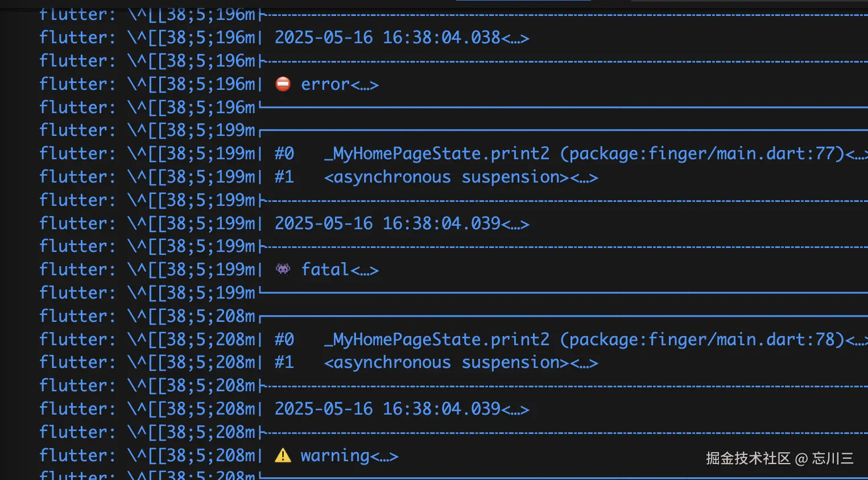Viewport: 868px width, 480px height.
Task: Click #0 on the main.dart:77 stack line
Action: tap(284, 154)
